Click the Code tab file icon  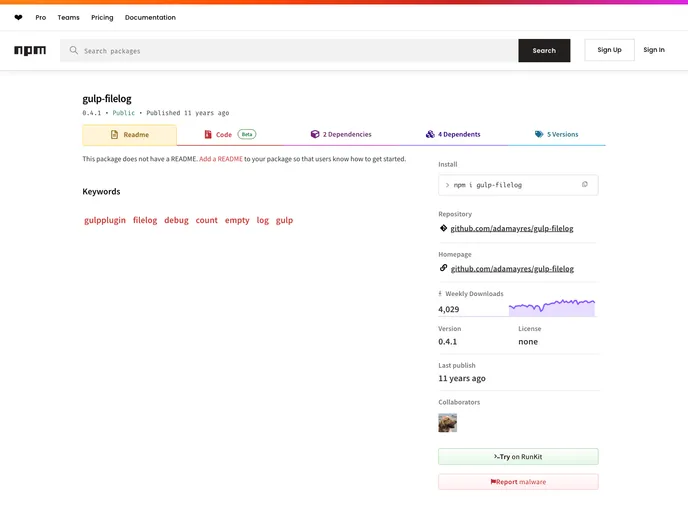coord(208,134)
